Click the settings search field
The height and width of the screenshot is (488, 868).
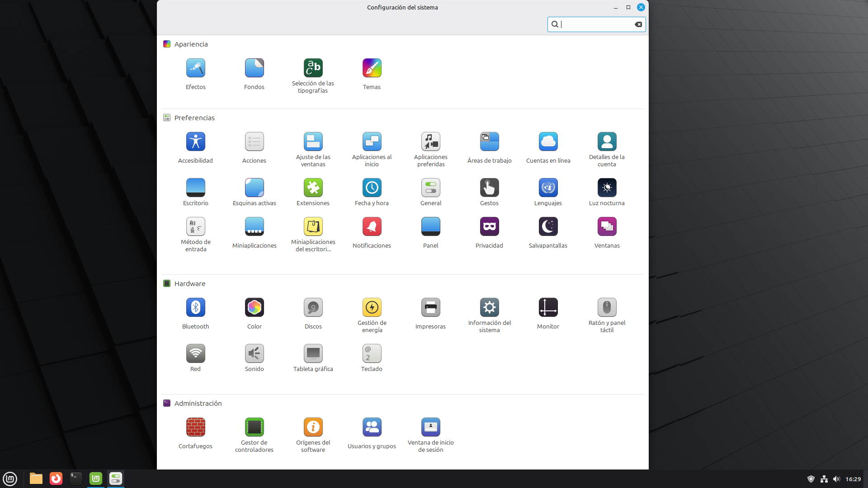point(596,24)
